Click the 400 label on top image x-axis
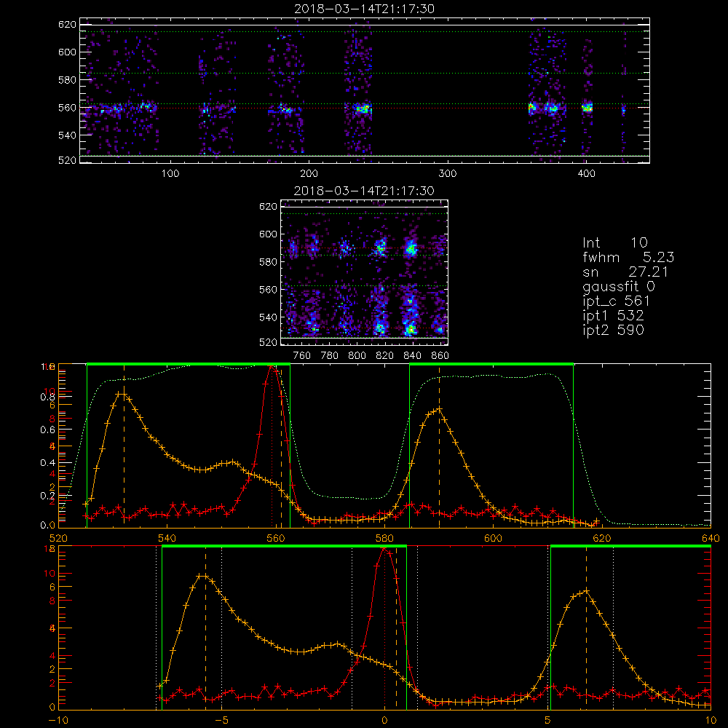 pyautogui.click(x=586, y=173)
